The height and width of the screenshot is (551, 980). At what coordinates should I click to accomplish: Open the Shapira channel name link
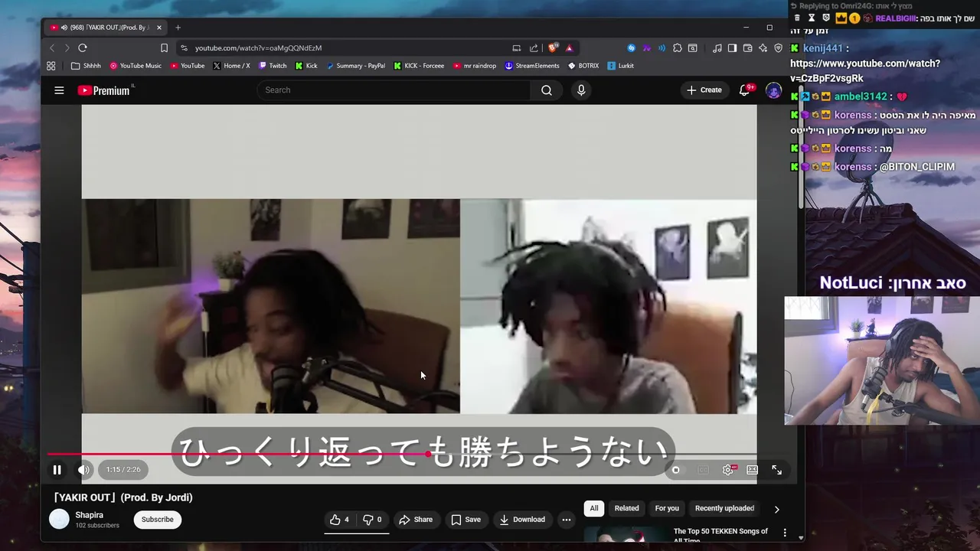(90, 515)
